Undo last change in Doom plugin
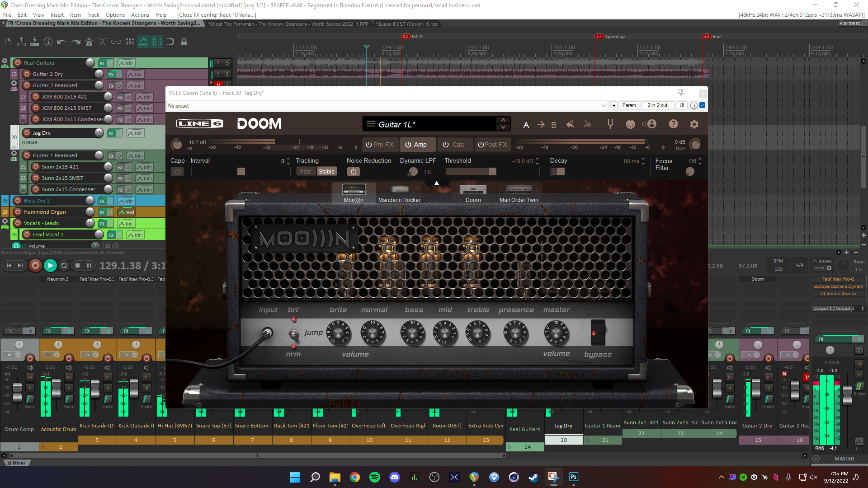Screen dimensions: 868x488 [571, 124]
